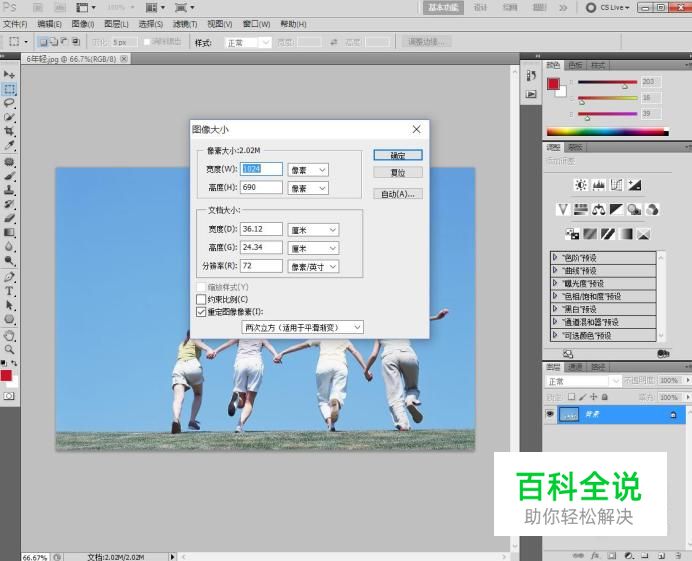The image size is (692, 561).
Task: Open the 图像(I) menu
Action: (83, 24)
